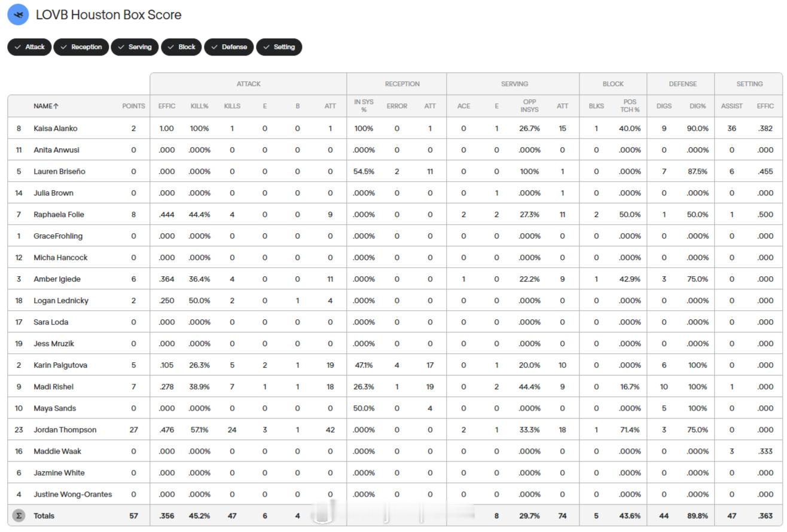Sort by DIG% column header
Viewport: 787px width, 532px height.
pyautogui.click(x=697, y=106)
